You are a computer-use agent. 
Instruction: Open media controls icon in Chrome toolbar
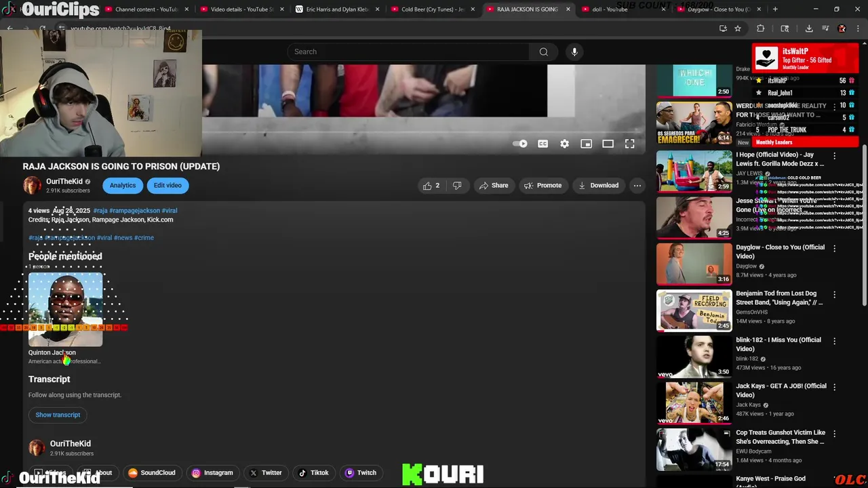(x=825, y=28)
